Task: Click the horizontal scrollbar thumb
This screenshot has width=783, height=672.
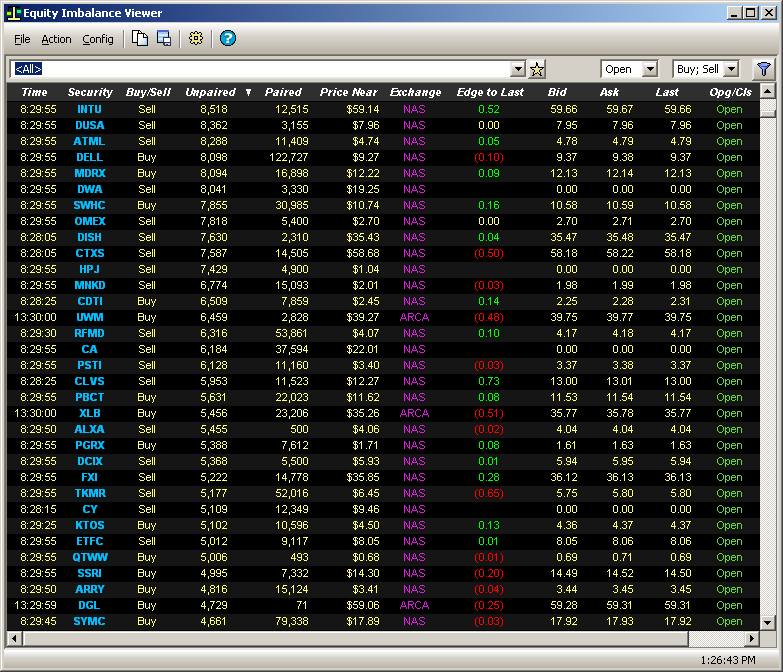Action: [x=355, y=638]
